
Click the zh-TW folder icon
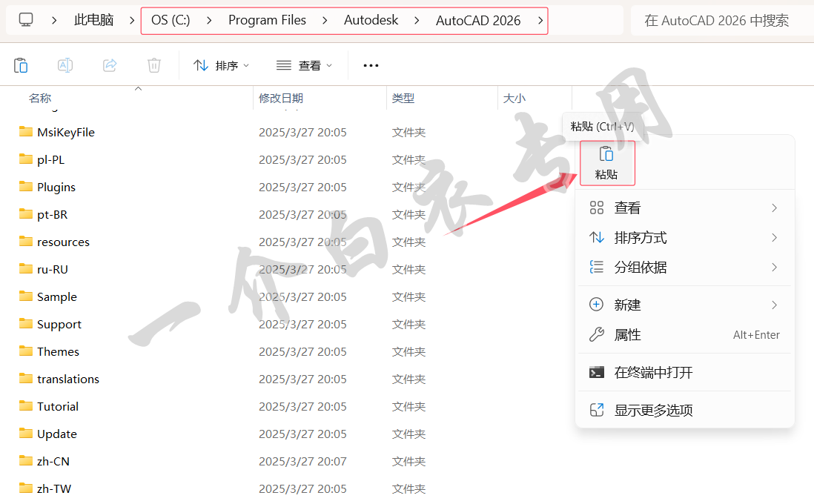25,488
